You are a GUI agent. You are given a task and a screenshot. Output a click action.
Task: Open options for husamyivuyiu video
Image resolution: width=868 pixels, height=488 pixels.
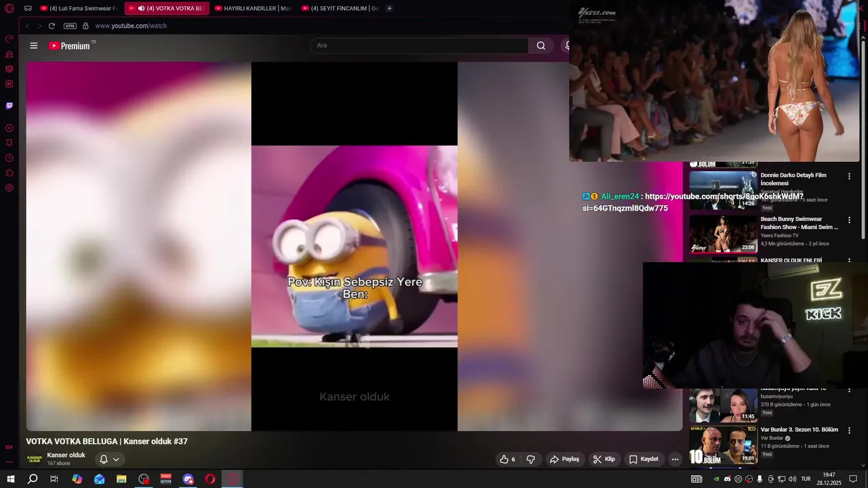849,391
